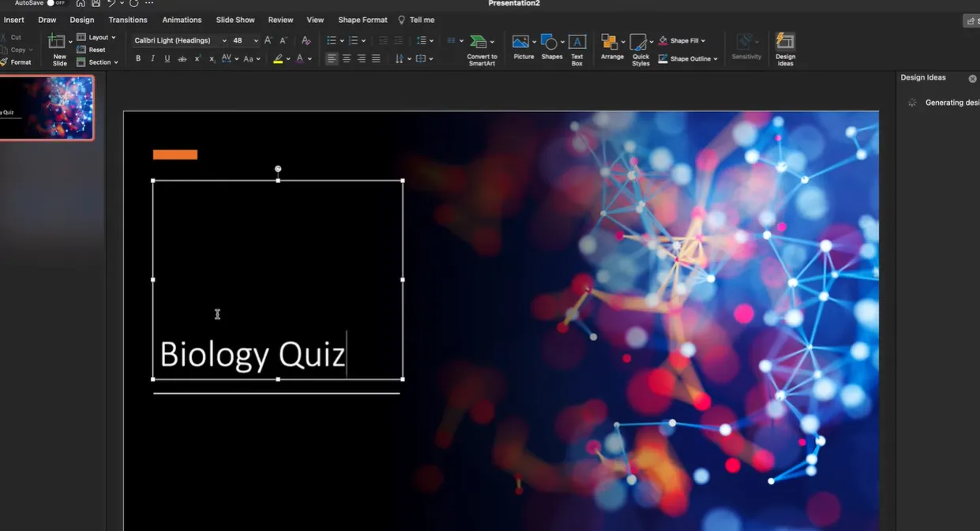Switch to the Transitions tab
This screenshot has width=980, height=531.
point(128,20)
